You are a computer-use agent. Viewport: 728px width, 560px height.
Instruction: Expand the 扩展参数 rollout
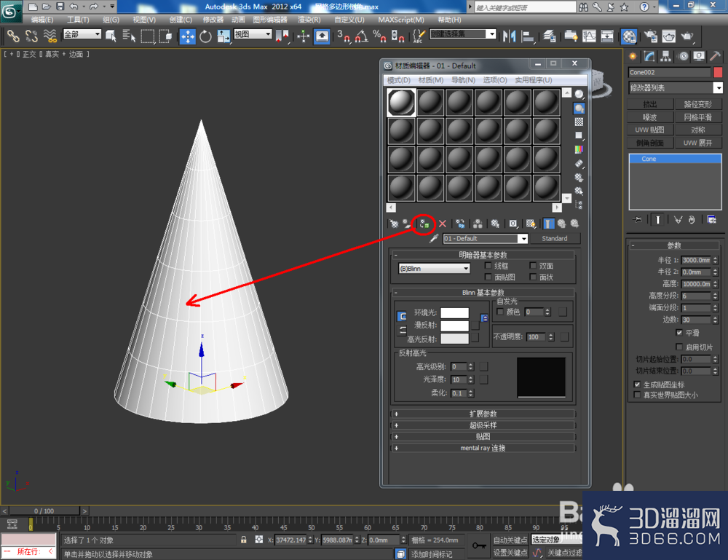coord(483,414)
